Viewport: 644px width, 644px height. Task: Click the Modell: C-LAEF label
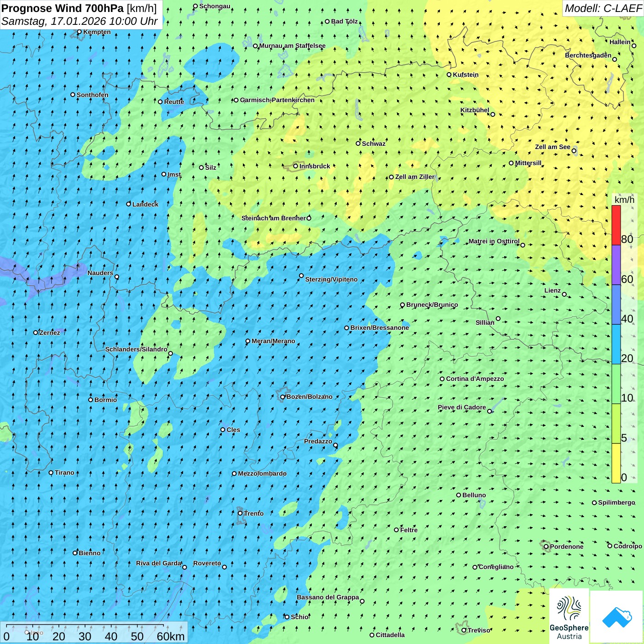click(603, 8)
